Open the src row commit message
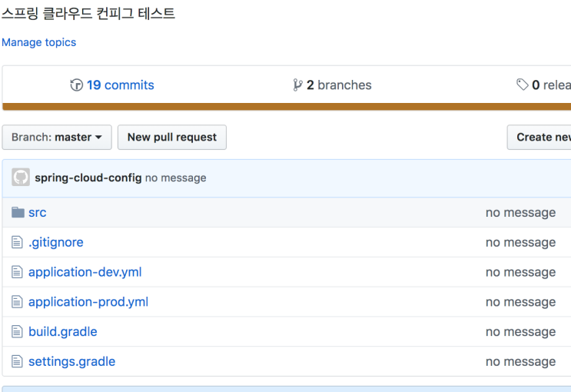This screenshot has width=571, height=392. pos(521,212)
